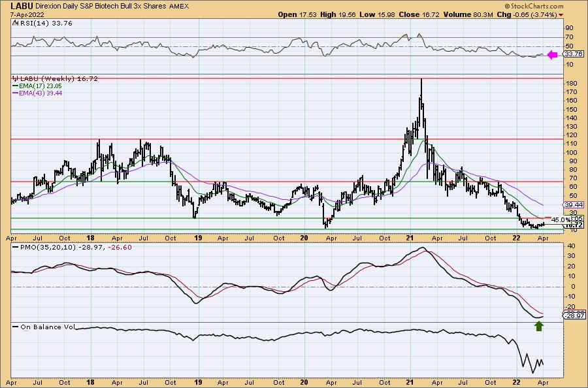Viewport: 588px width, 388px height.
Task: Select the green EMA(17) legend line swatch
Action: pos(16,86)
